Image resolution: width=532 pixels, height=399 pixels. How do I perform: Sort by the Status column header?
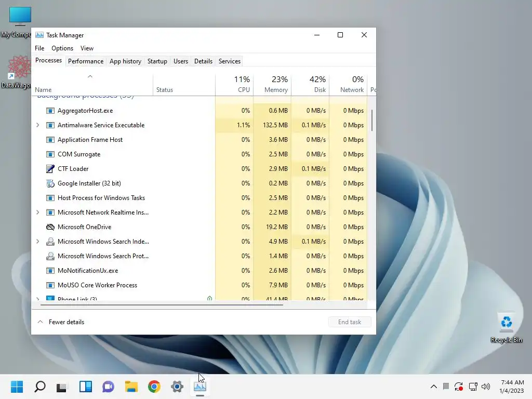(x=184, y=85)
